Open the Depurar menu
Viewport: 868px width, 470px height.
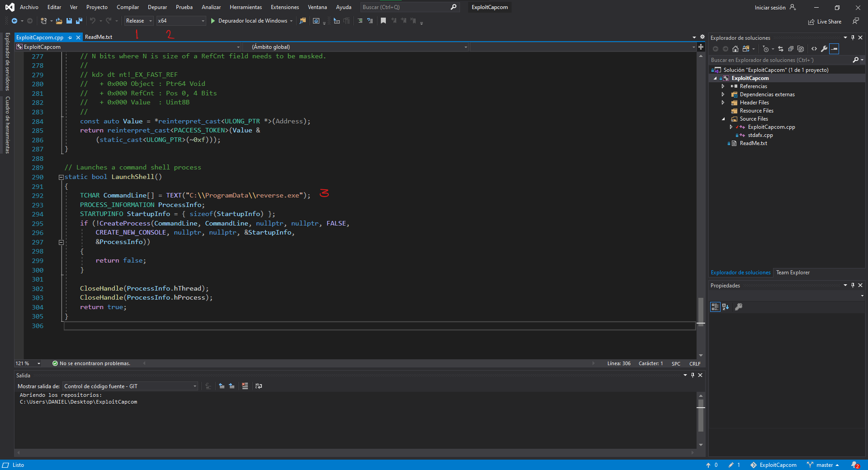tap(157, 7)
